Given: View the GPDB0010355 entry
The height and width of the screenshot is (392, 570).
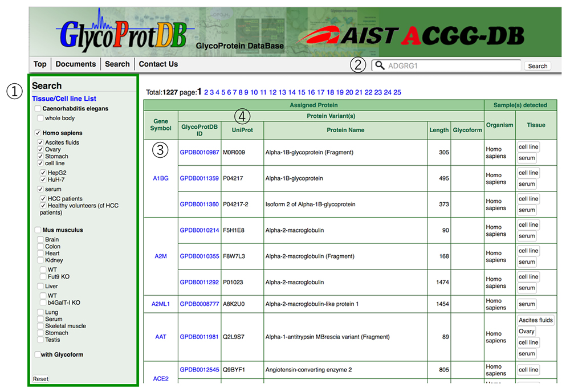Looking at the screenshot, I should point(199,256).
